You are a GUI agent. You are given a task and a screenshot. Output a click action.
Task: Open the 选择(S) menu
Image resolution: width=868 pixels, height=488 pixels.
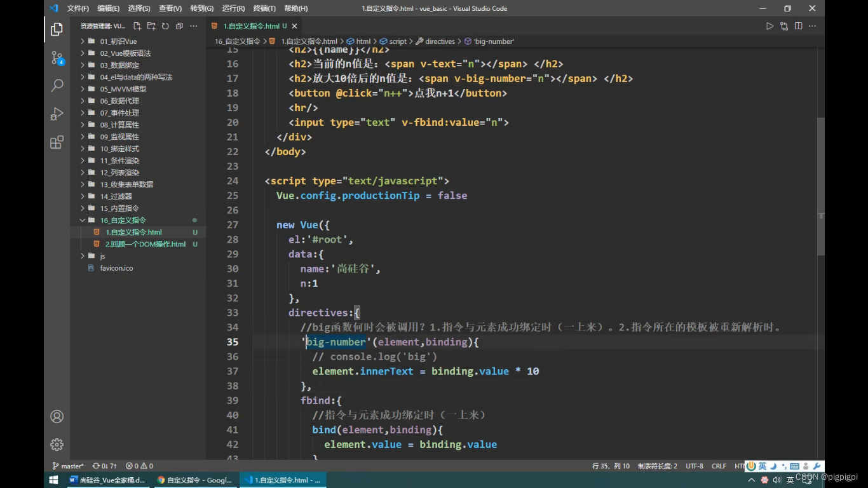pos(139,8)
